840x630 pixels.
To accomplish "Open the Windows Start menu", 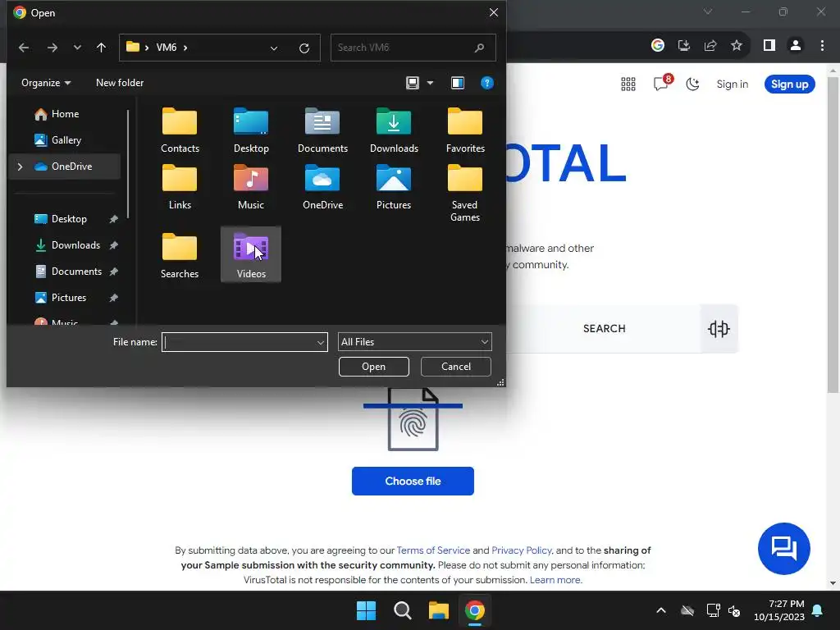I will [x=367, y=610].
